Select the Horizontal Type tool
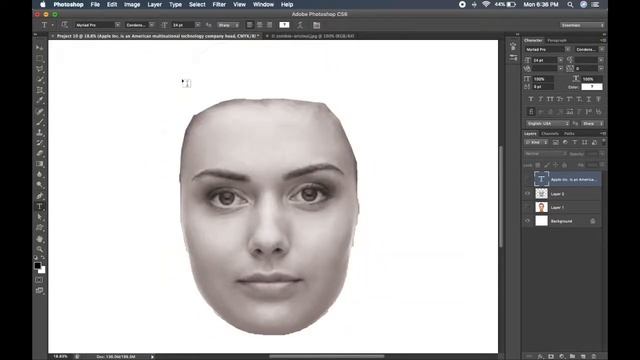The height and width of the screenshot is (360, 640). 40,207
